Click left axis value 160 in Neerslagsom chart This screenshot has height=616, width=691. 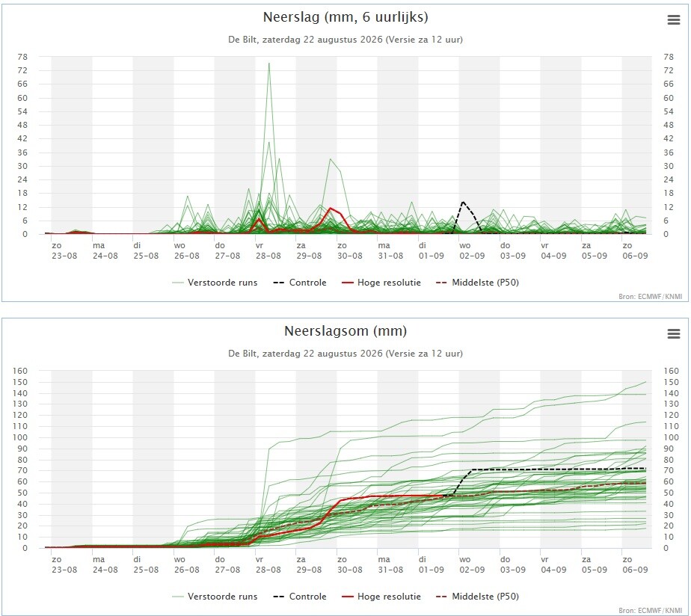(20, 371)
